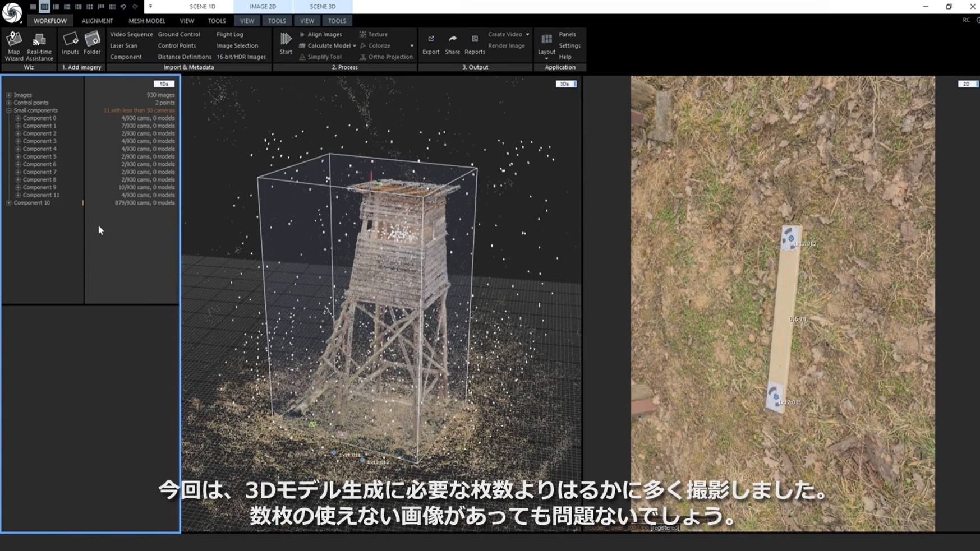
Task: Open the Reports icon
Action: point(475,39)
